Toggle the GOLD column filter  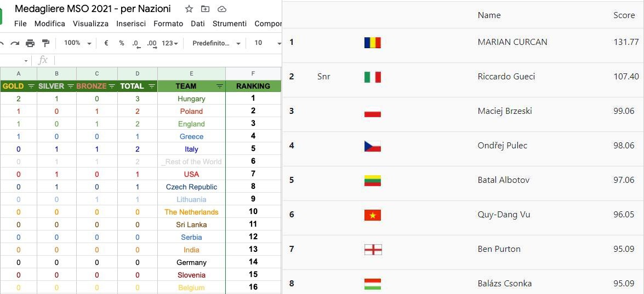pos(31,87)
